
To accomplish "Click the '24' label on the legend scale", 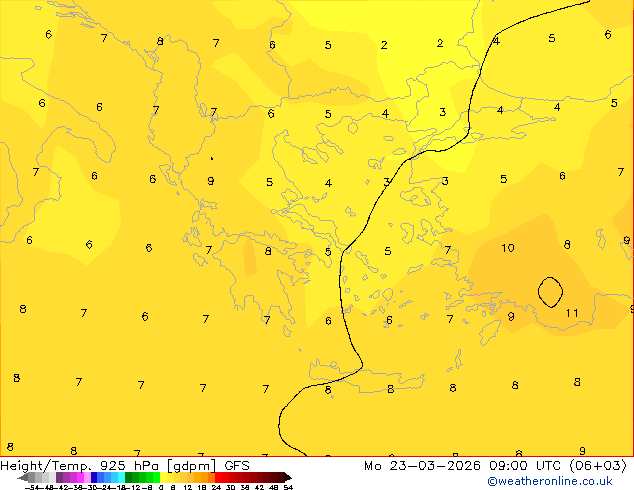I will [x=216, y=487].
